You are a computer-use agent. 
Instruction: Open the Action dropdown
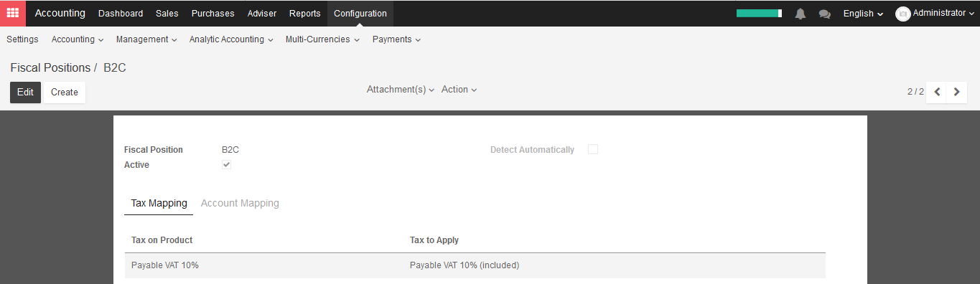(459, 90)
